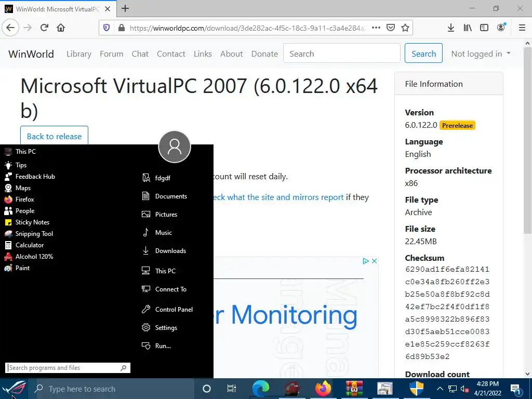532x399 pixels.
Task: Open a new browser tab
Action: click(125, 9)
